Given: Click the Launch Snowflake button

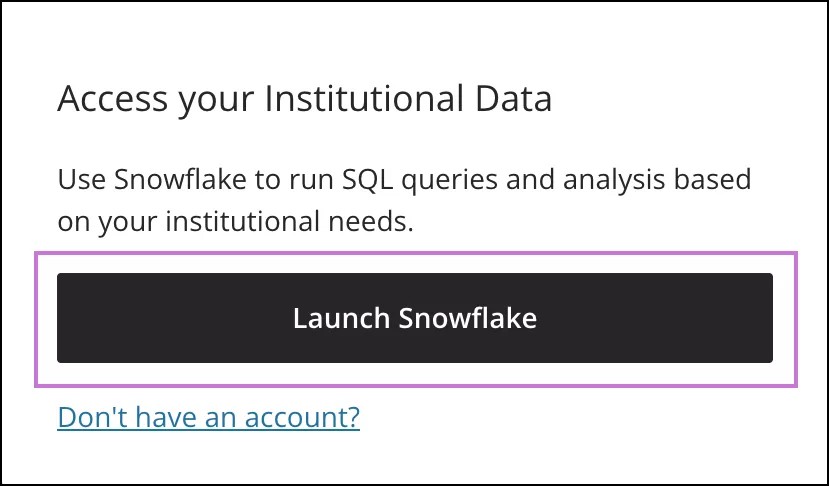Looking at the screenshot, I should point(414,318).
